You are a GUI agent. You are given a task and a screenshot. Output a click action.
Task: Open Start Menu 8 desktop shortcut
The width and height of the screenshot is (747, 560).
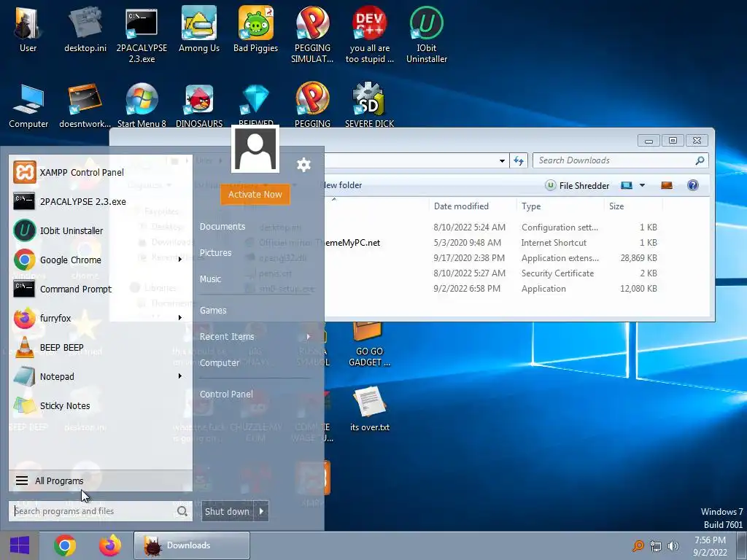coord(142,106)
